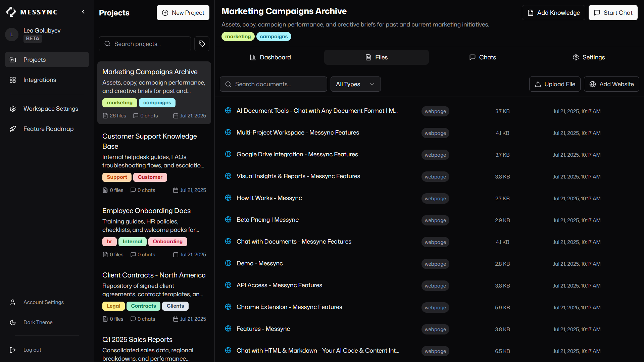This screenshot has width=644, height=362.
Task: Click the globe icon for How It Works
Action: click(x=228, y=198)
